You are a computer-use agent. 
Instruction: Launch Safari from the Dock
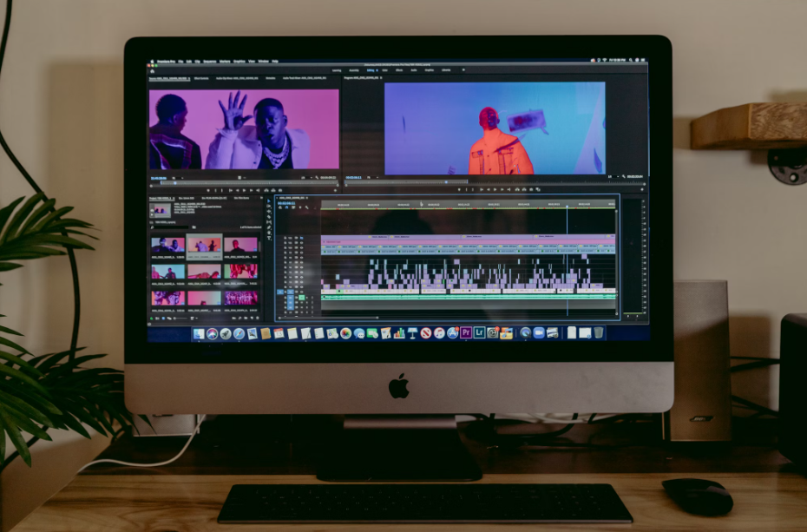point(239,333)
